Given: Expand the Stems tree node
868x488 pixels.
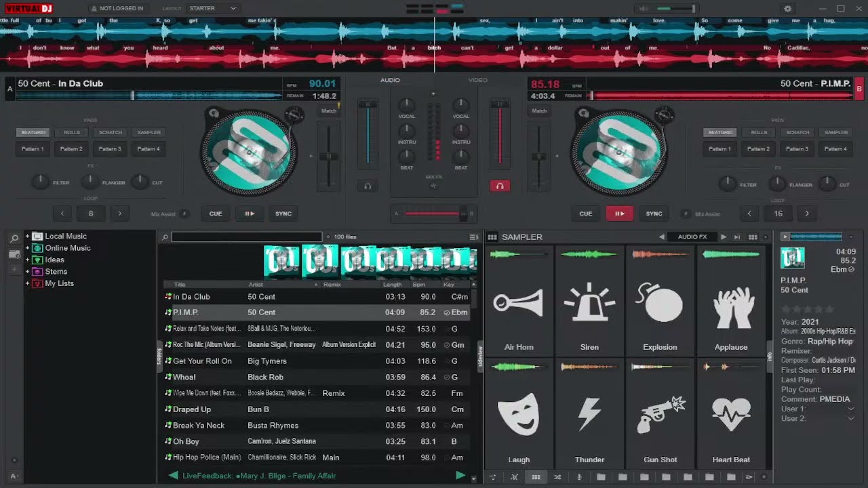Looking at the screenshot, I should click(28, 272).
